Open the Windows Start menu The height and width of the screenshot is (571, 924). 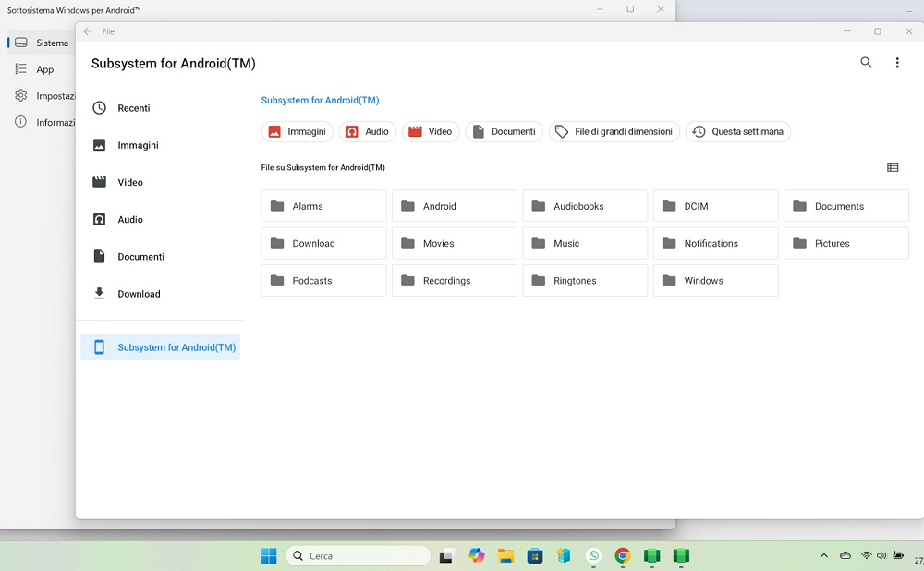pyautogui.click(x=269, y=555)
